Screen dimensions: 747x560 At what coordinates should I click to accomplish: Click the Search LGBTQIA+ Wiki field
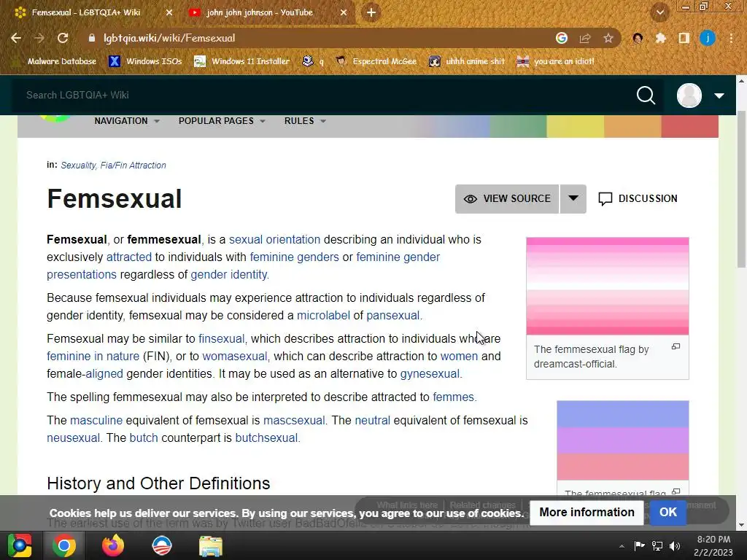click(x=324, y=96)
